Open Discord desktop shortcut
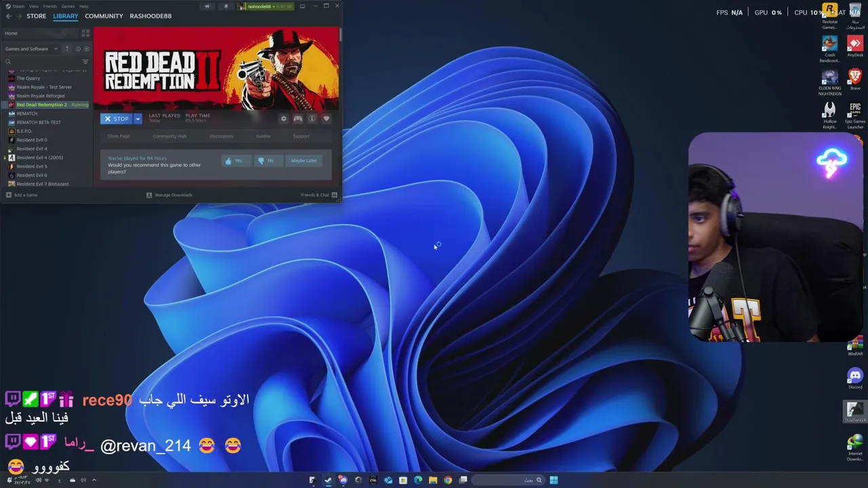This screenshot has height=488, width=868. [x=855, y=379]
